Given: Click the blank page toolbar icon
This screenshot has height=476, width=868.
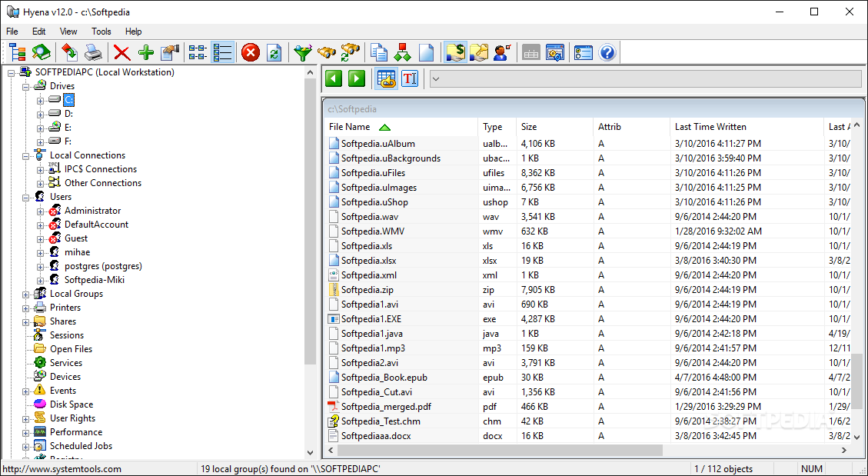Looking at the screenshot, I should [426, 53].
